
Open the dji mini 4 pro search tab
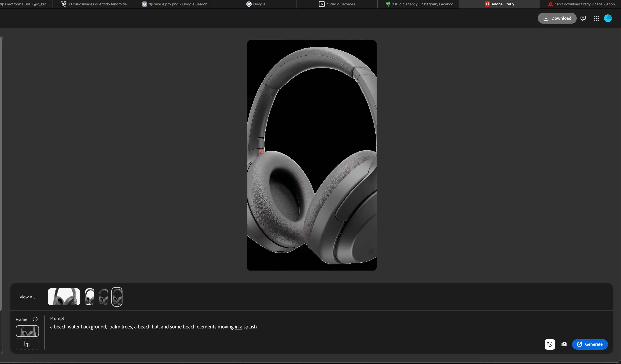pos(174,4)
